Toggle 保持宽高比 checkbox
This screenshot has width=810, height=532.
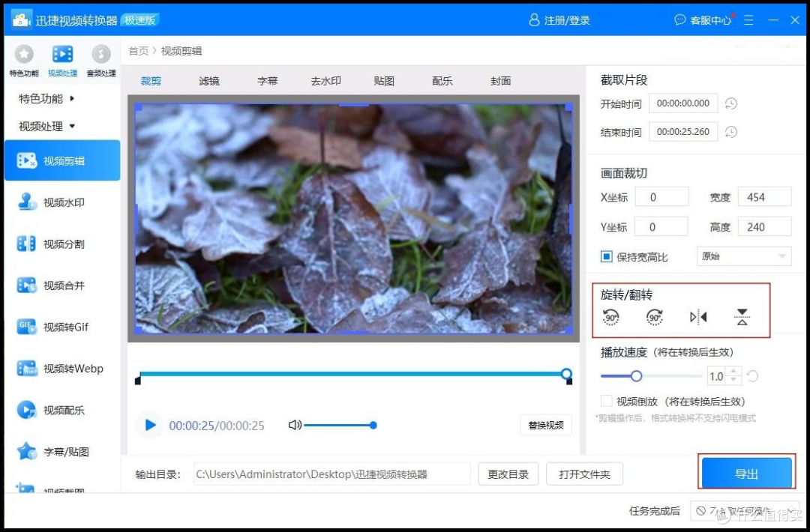coord(607,256)
